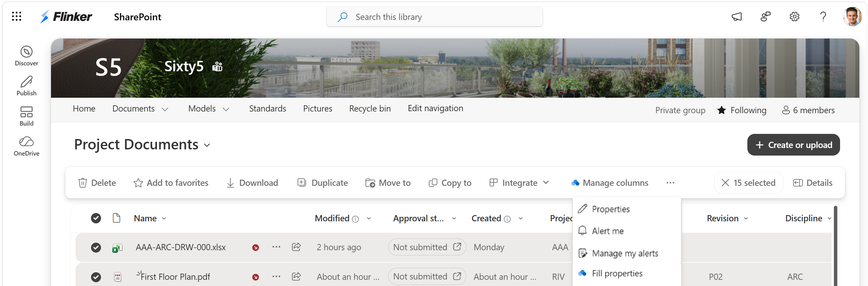This screenshot has width=868, height=286.
Task: View the 6 members
Action: [x=808, y=110]
